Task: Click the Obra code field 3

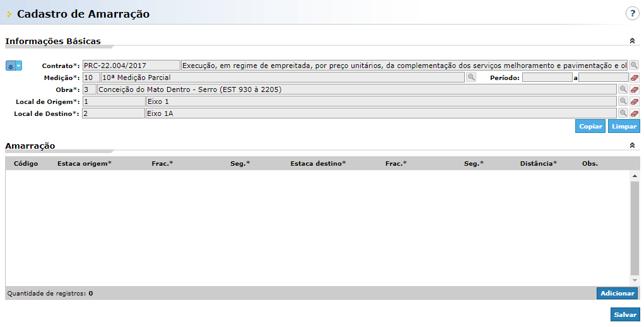Action: (90, 89)
